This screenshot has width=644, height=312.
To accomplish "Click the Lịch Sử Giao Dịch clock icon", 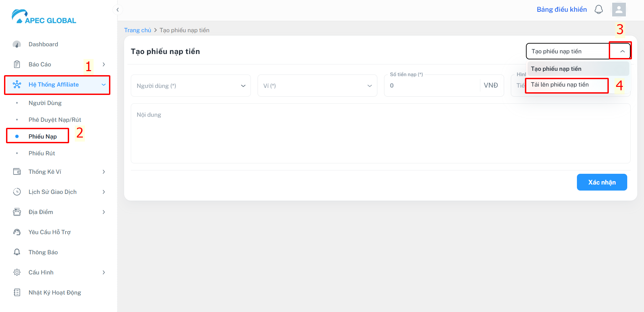I will pos(17,192).
